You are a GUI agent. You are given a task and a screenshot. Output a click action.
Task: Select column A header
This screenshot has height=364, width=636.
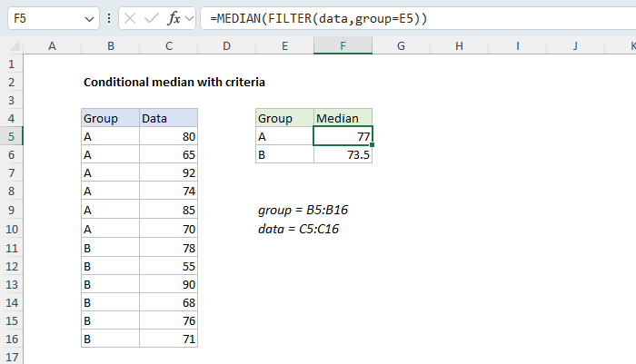pos(52,45)
